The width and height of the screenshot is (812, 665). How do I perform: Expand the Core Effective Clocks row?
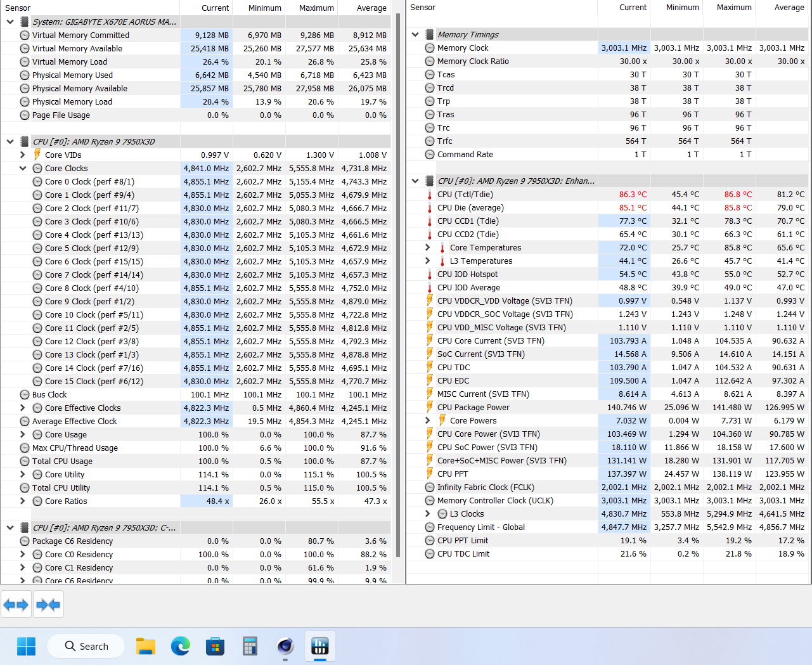pos(23,408)
